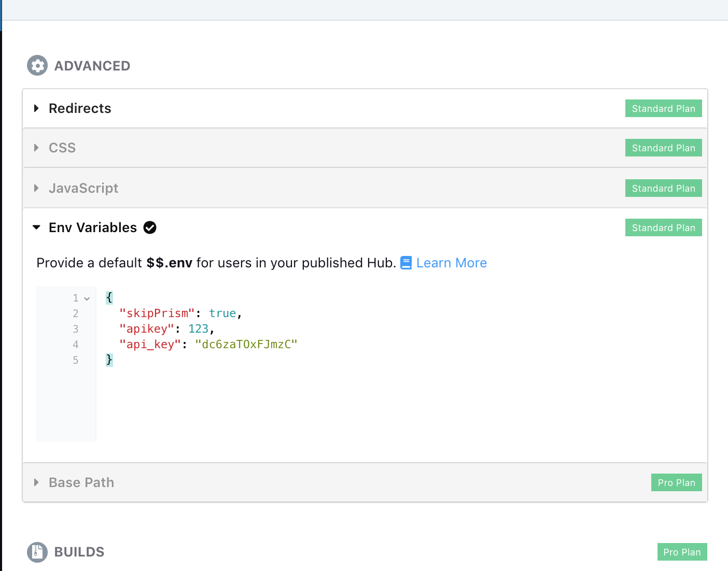The height and width of the screenshot is (571, 728).
Task: Click the dc6zaTOxFJmzC string value
Action: (246, 344)
